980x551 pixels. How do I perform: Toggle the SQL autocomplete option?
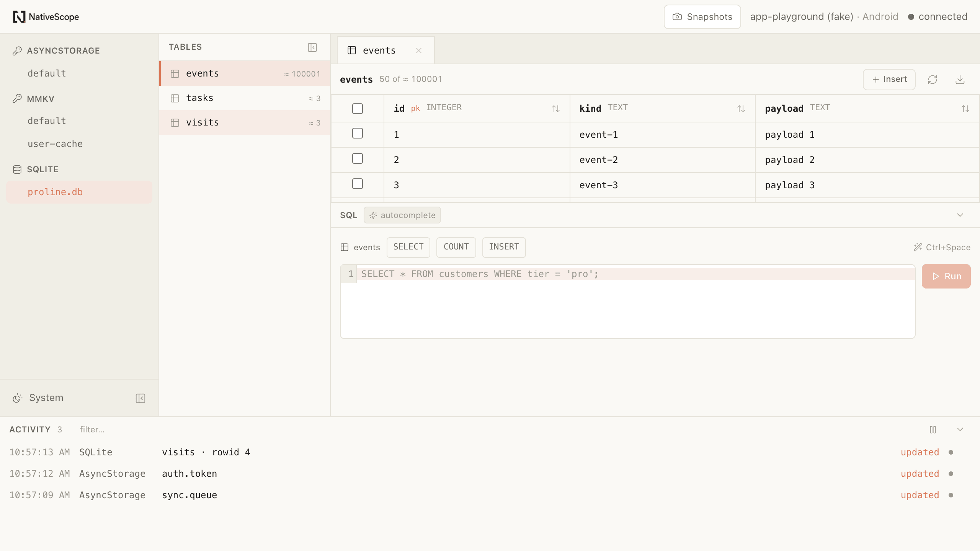click(402, 215)
